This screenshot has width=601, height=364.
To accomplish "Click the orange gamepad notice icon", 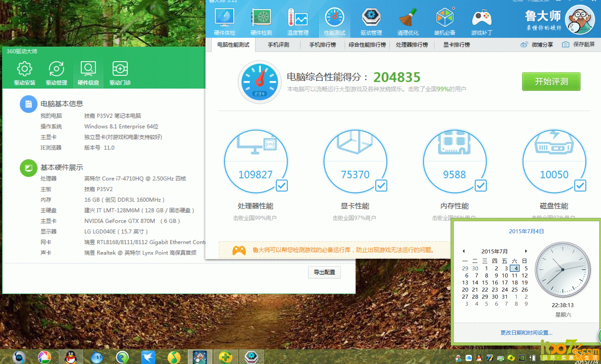I will [239, 250].
